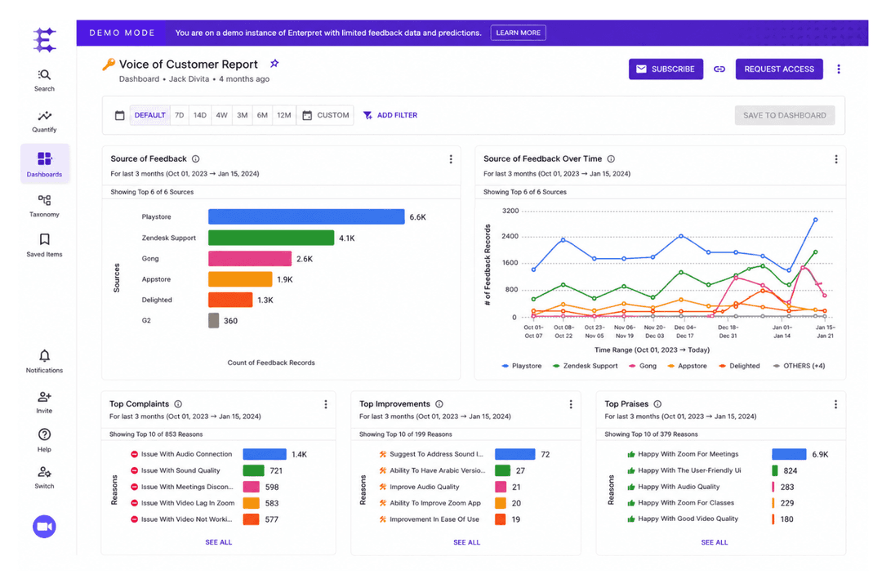Open Quantify in the sidebar
Screen dimensions: 882x588
[44, 121]
